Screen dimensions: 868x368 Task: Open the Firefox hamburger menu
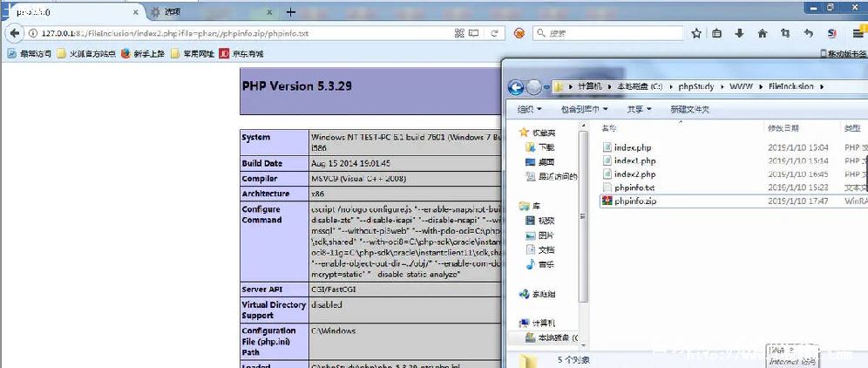(x=858, y=33)
